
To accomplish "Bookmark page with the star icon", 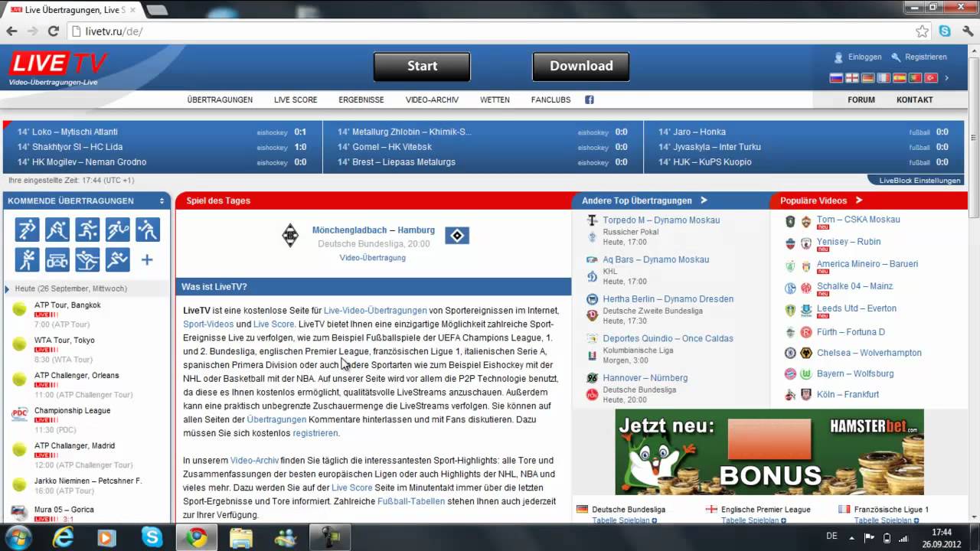I will click(923, 31).
